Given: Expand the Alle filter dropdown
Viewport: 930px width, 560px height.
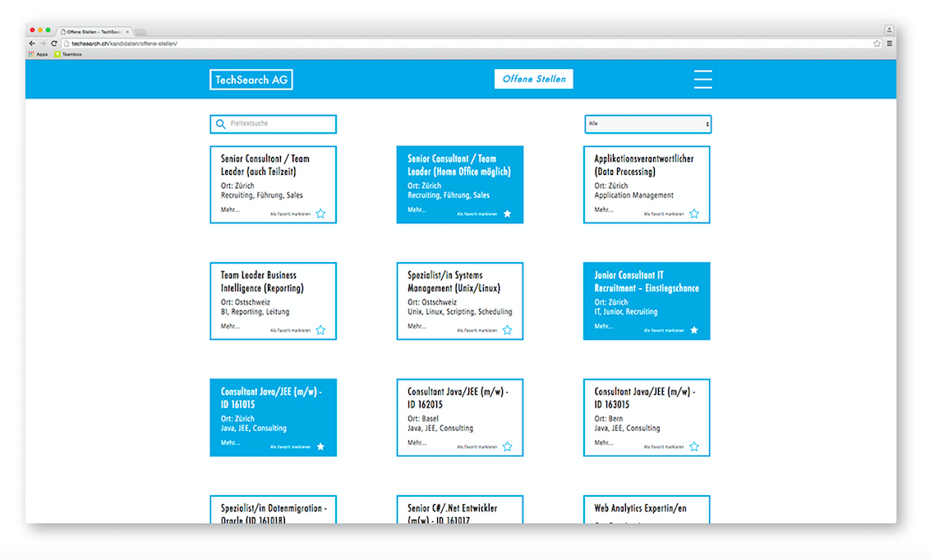Looking at the screenshot, I should [647, 124].
